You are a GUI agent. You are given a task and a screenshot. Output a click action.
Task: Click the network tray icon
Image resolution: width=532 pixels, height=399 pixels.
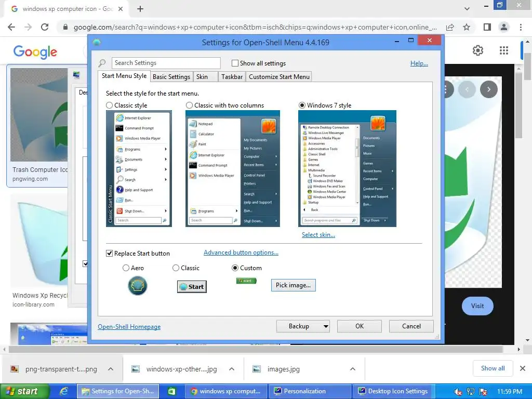pyautogui.click(x=471, y=392)
